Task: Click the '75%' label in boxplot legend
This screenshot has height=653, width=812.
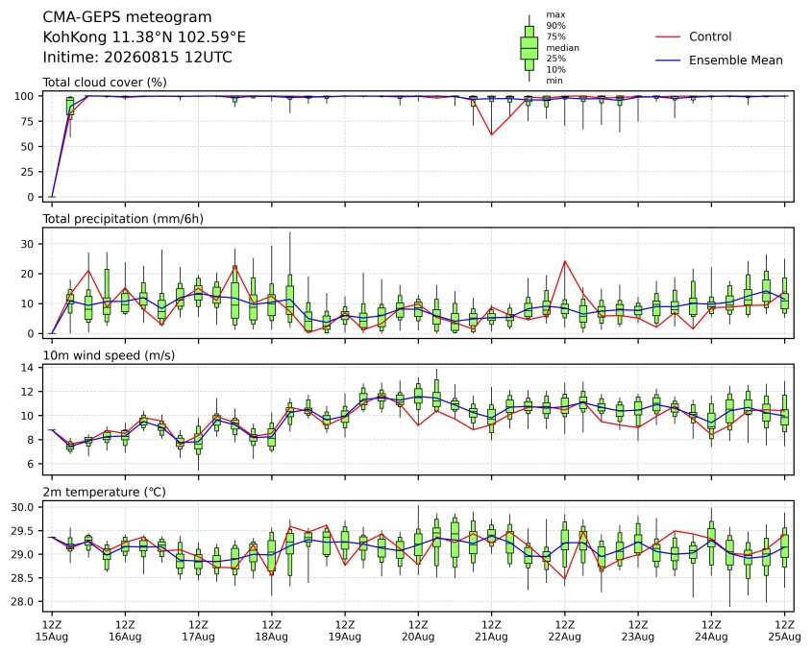Action: pos(555,36)
